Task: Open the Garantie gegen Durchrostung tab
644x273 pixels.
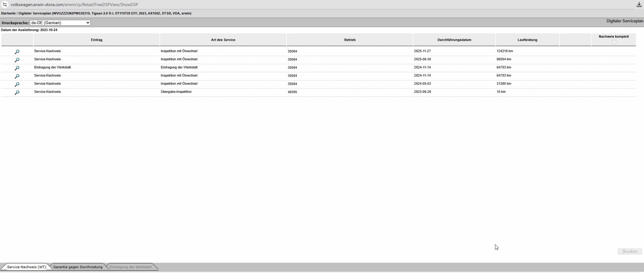Action: pos(78,267)
